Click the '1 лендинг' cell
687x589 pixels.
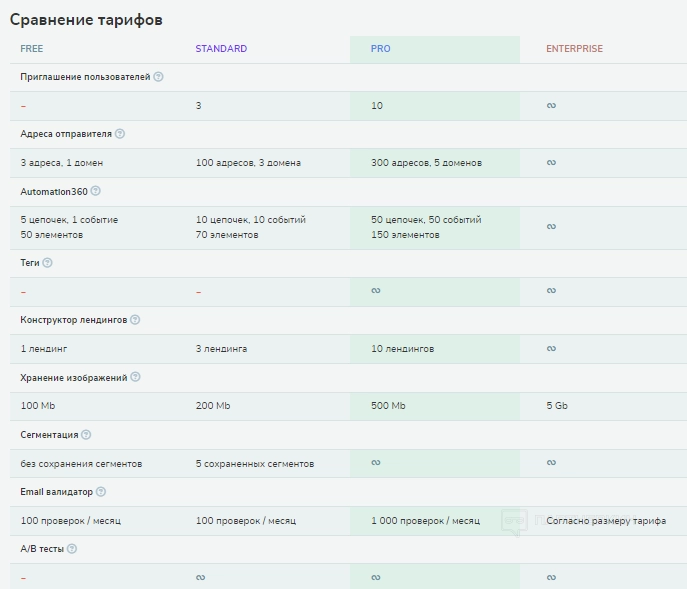click(x=44, y=349)
